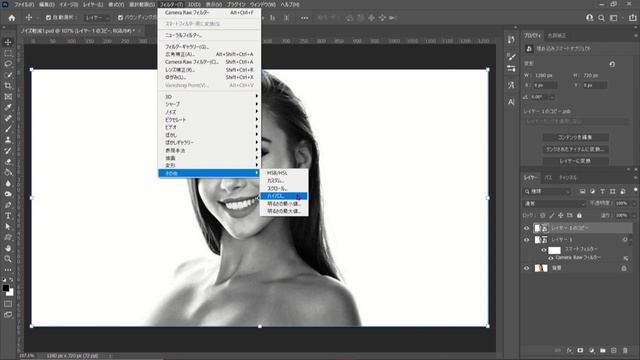Image resolution: width=640 pixels, height=360 pixels.
Task: Select the Eyedropper tool
Action: 8,107
